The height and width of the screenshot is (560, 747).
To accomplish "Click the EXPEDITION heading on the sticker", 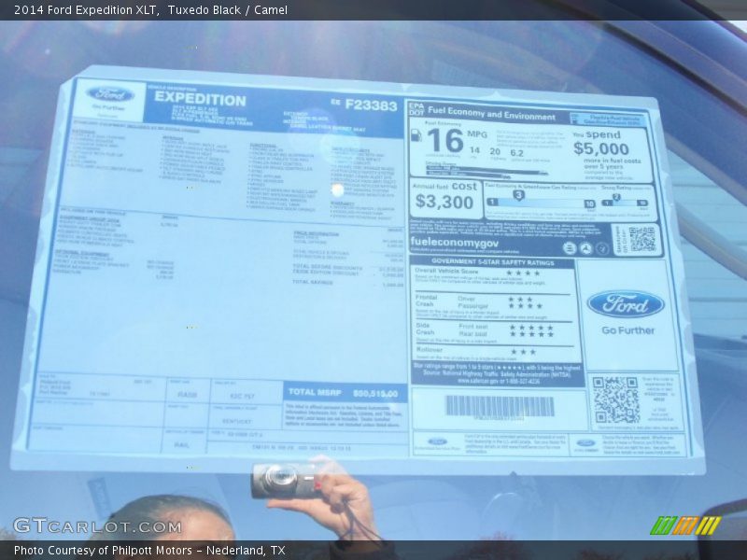I will (200, 99).
